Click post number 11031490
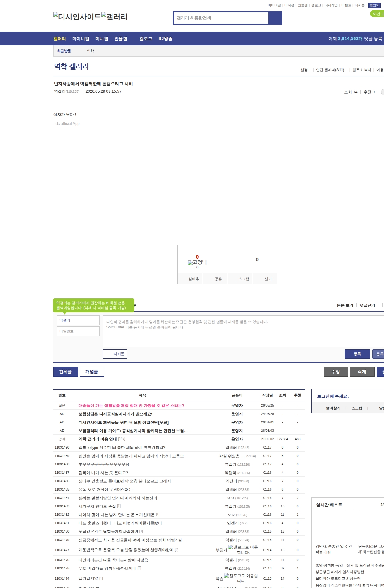The height and width of the screenshot is (588, 384). pyautogui.click(x=62, y=447)
